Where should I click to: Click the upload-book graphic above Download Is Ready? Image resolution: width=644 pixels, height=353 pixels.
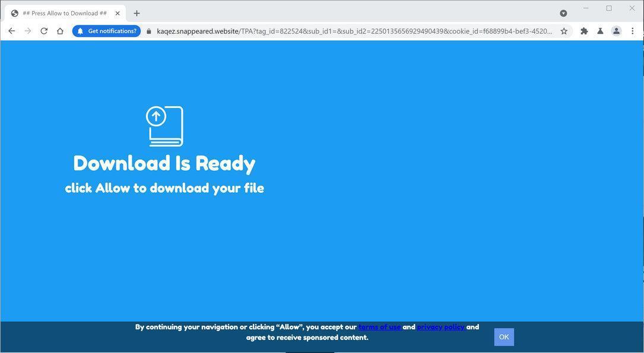point(164,126)
